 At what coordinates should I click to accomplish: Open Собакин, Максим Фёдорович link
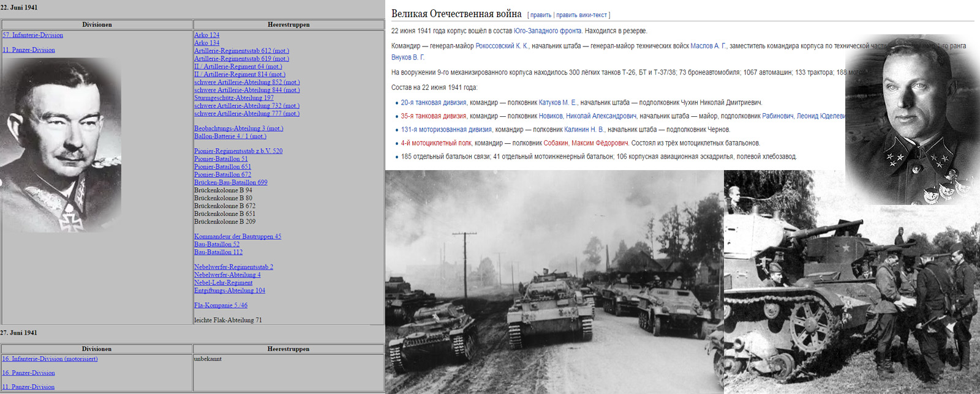(x=586, y=143)
